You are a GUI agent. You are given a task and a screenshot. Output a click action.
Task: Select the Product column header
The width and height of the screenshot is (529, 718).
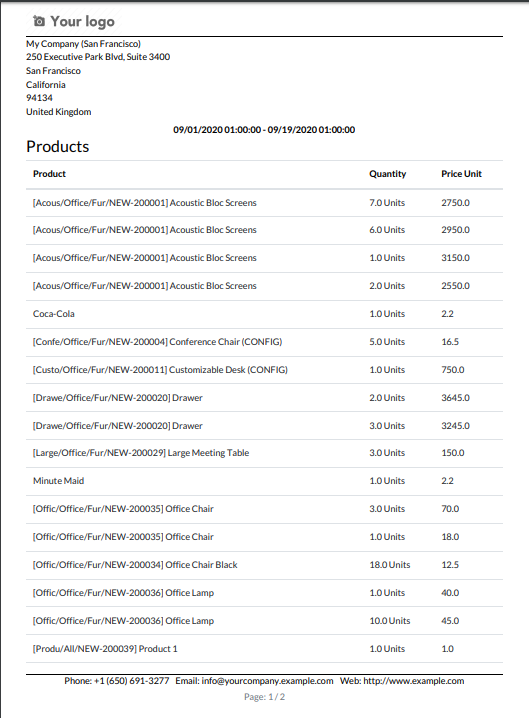point(49,174)
